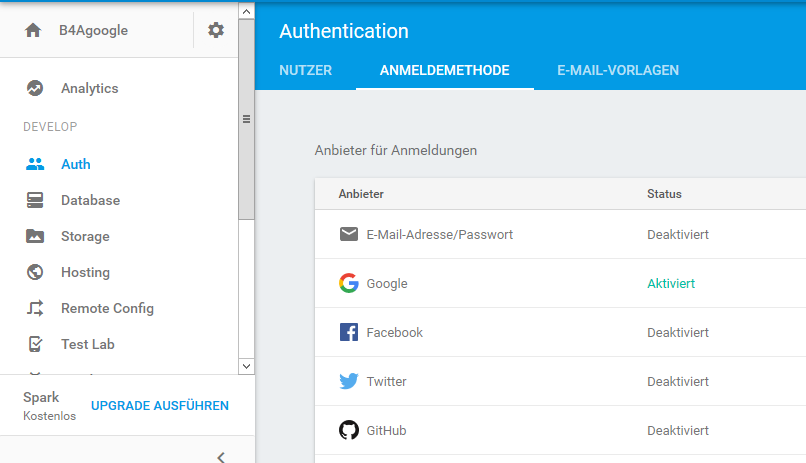Viewport: 806px width, 463px height.
Task: Open the GitHub provider row
Action: coord(560,430)
